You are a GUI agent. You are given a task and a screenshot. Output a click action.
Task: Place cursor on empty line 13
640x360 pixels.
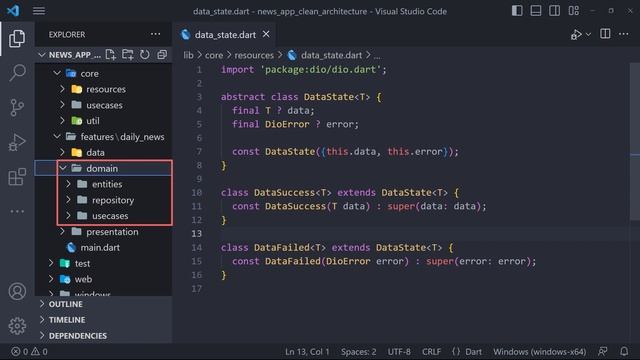(x=424, y=234)
